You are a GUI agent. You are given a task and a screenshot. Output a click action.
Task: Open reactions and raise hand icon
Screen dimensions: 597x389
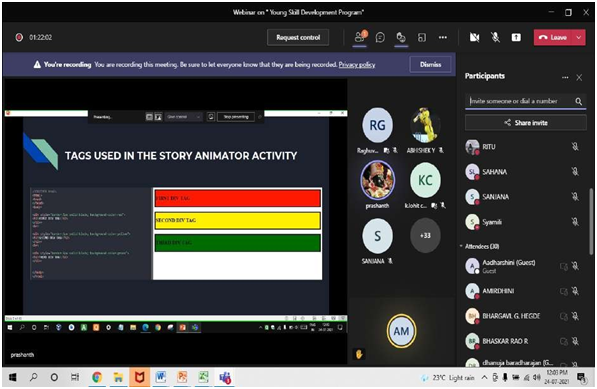pos(401,37)
